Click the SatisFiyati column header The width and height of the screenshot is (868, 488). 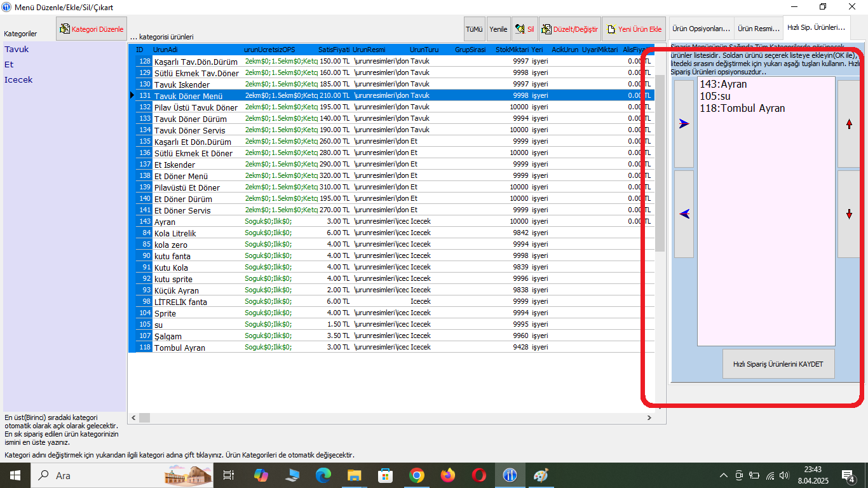(x=334, y=50)
